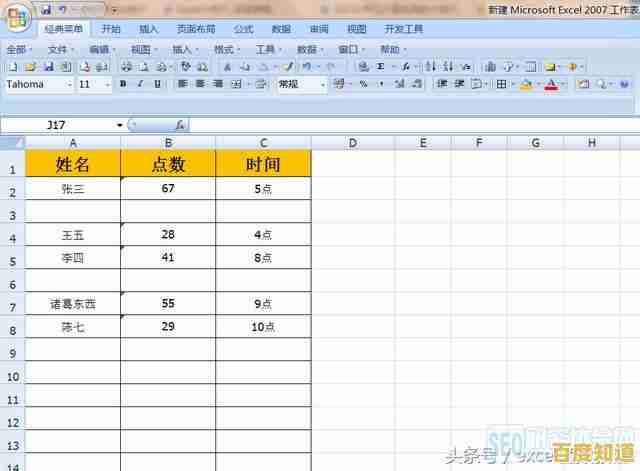This screenshot has width=640, height=471.
Task: Click the Undo arrow in title bar
Action: tap(63, 9)
